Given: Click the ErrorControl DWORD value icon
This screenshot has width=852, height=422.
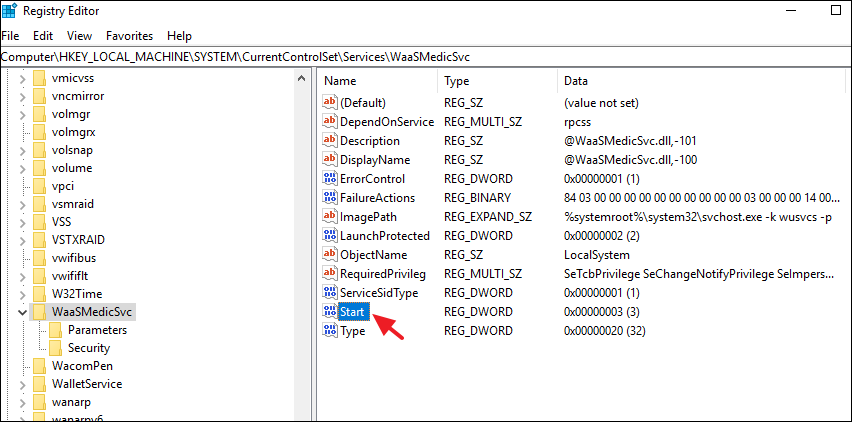Looking at the screenshot, I should (x=330, y=179).
